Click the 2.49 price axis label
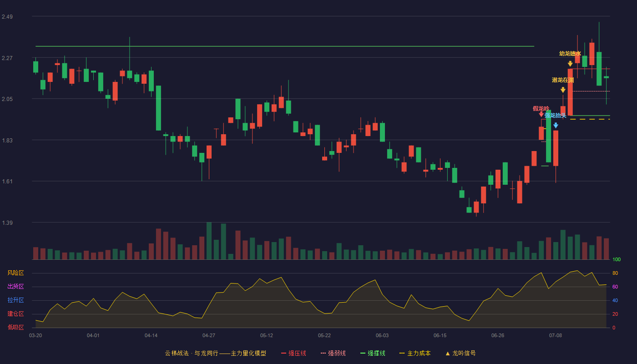Screen dimensions: 637x364 click(x=7, y=17)
